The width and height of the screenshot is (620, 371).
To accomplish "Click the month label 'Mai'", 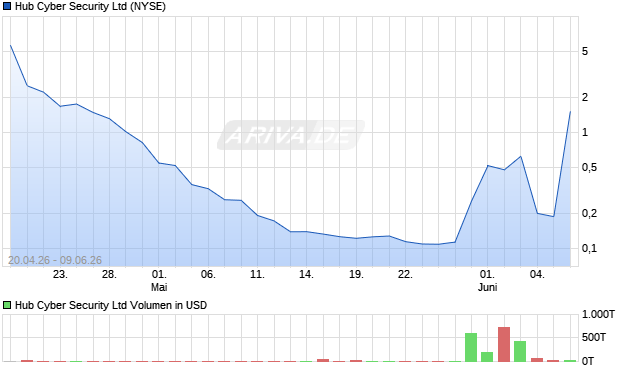I will [159, 287].
